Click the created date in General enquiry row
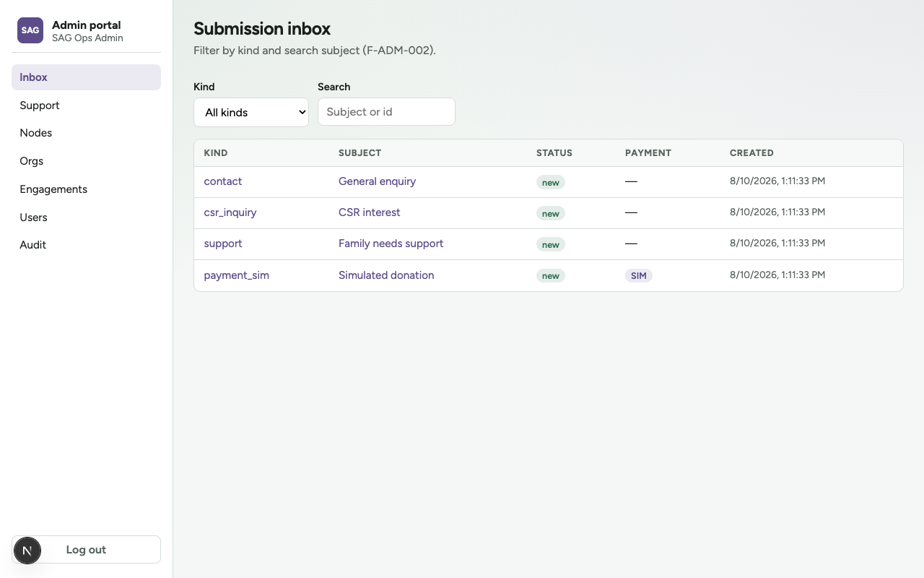 (x=777, y=181)
